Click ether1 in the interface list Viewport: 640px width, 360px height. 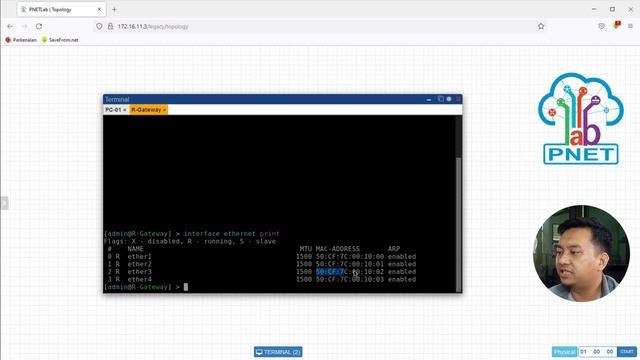tap(139, 257)
